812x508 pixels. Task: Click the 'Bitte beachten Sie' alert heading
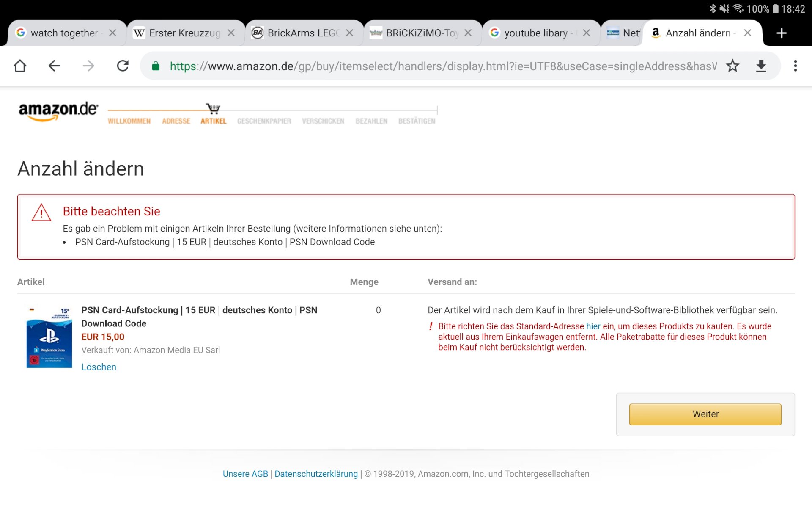[111, 211]
